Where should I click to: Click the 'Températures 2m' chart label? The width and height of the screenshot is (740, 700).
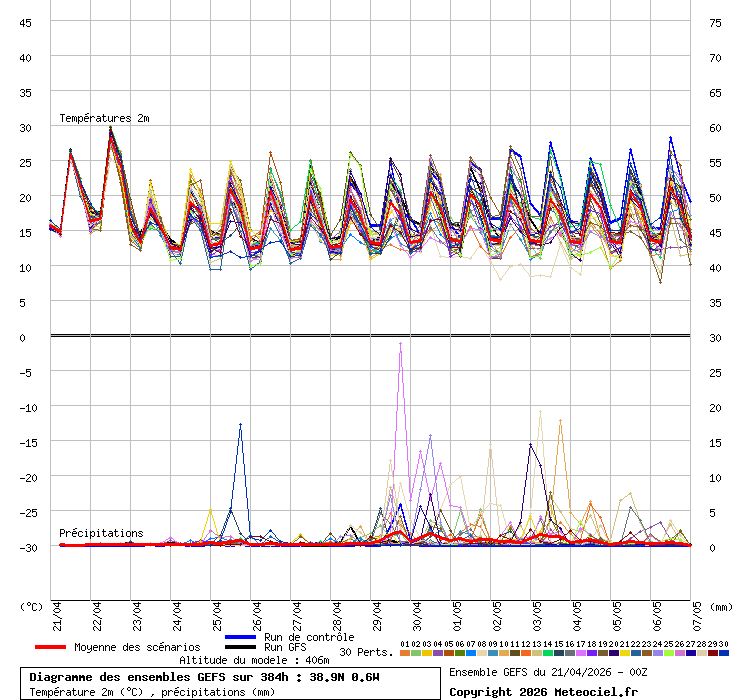[x=104, y=118]
